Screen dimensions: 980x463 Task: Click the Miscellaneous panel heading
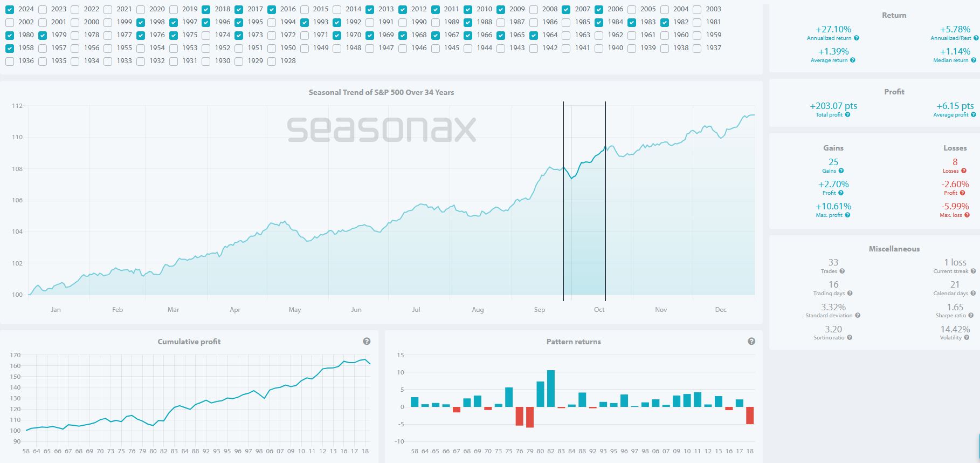point(894,249)
